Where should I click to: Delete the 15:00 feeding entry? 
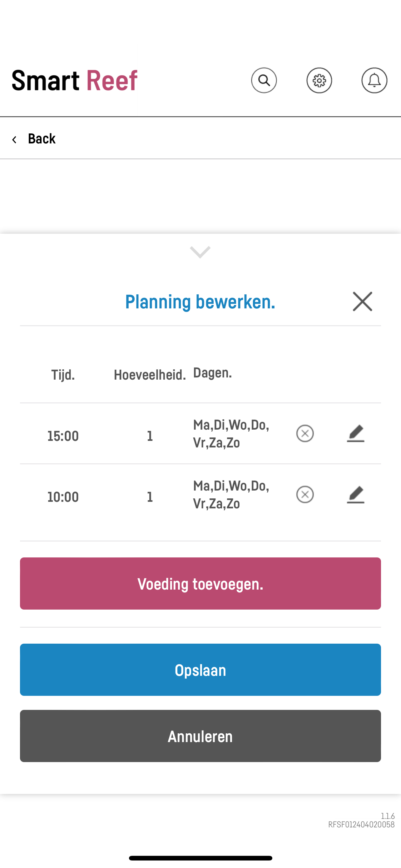click(305, 433)
